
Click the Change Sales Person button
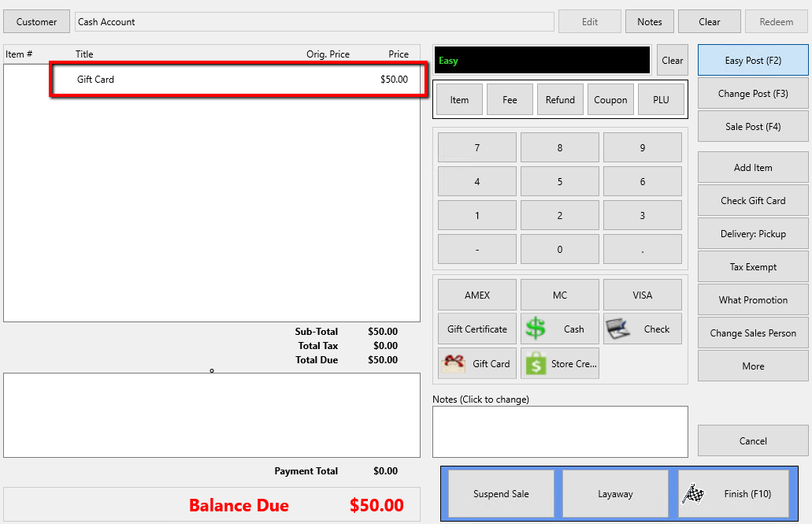pyautogui.click(x=753, y=333)
